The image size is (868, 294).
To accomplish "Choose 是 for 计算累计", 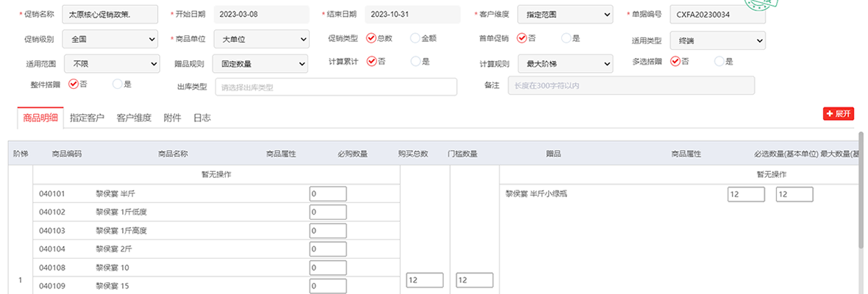I will [416, 62].
